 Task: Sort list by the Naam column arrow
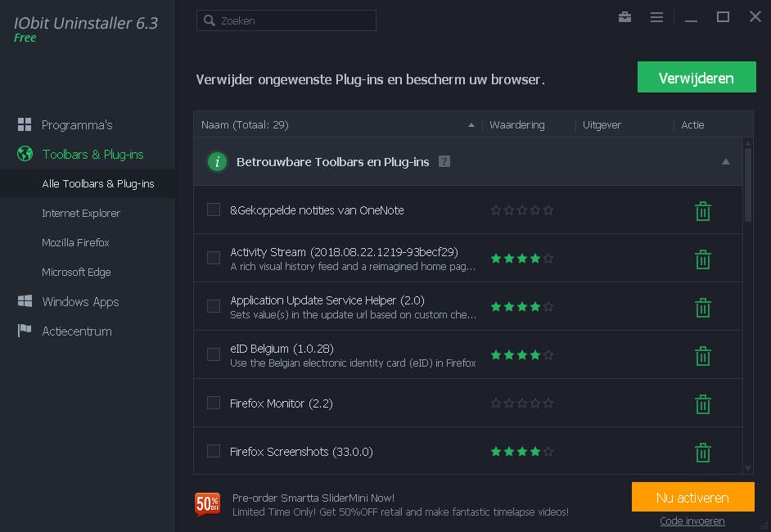pyautogui.click(x=471, y=125)
